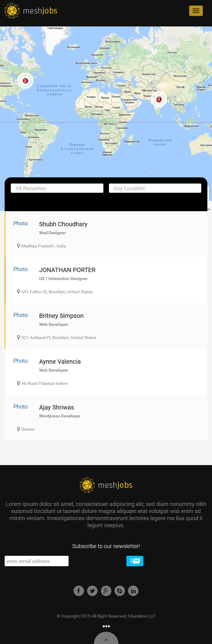212x644 pixels.
Task: Click the meshjobs logo in header
Action: pyautogui.click(x=31, y=11)
